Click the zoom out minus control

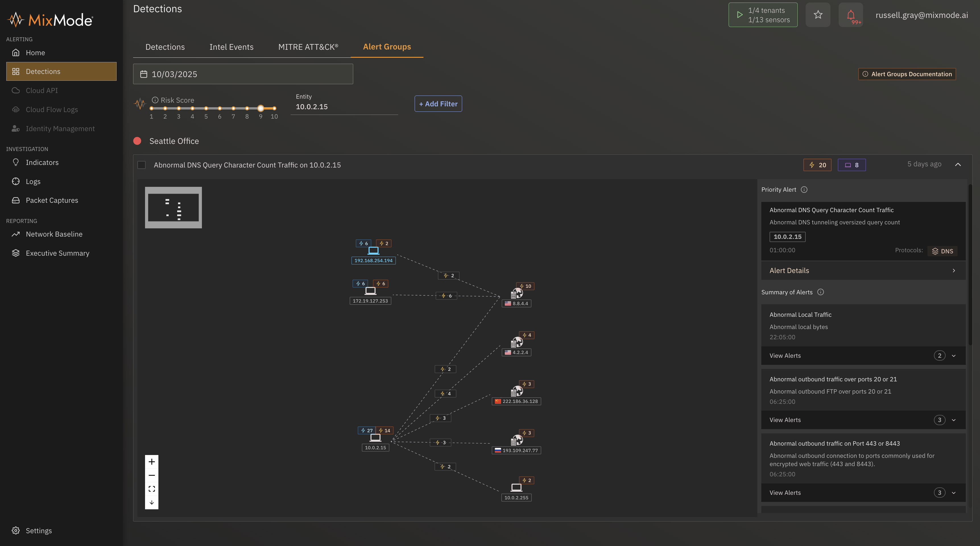pyautogui.click(x=151, y=475)
